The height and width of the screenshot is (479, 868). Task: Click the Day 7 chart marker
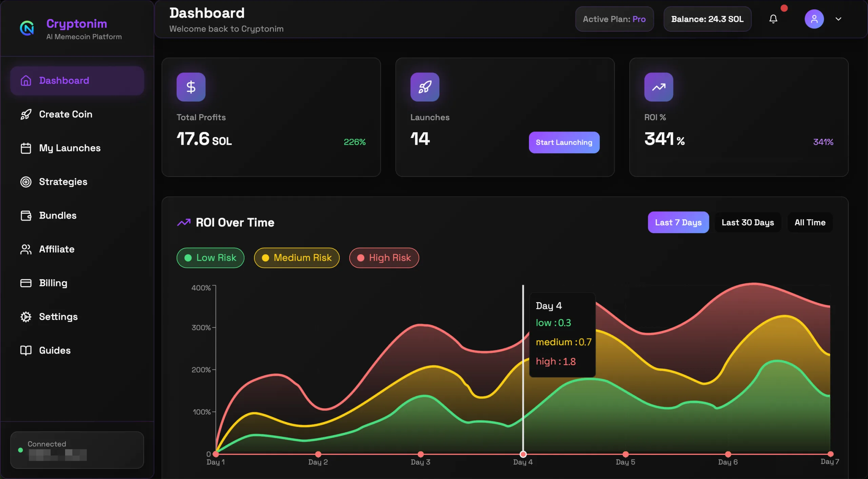click(830, 454)
